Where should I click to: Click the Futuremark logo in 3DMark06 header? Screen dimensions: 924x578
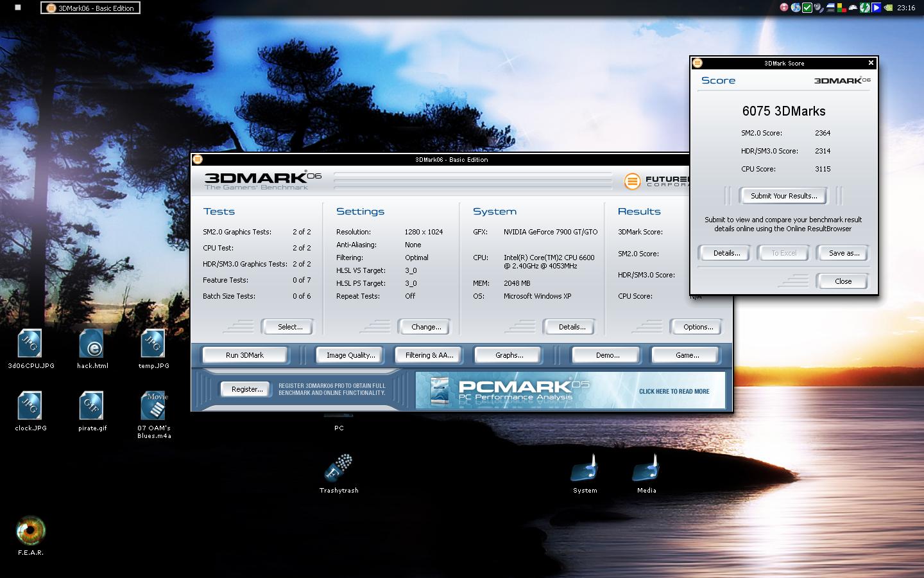tap(656, 181)
